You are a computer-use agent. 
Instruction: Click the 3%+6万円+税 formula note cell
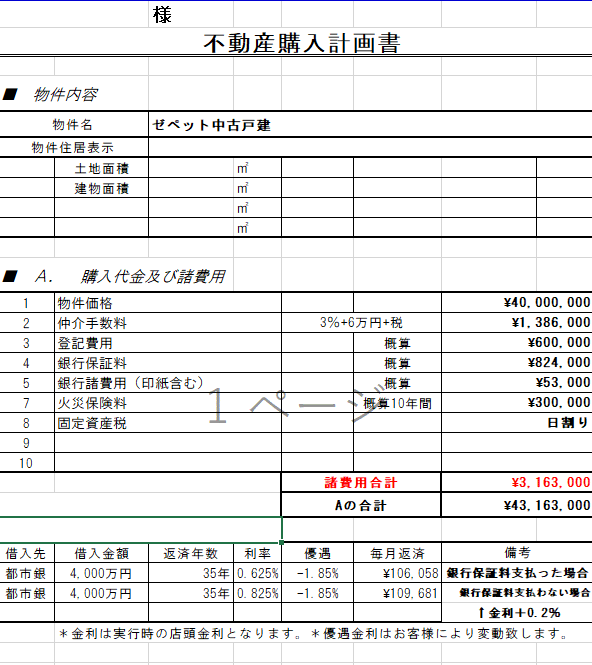(361, 323)
